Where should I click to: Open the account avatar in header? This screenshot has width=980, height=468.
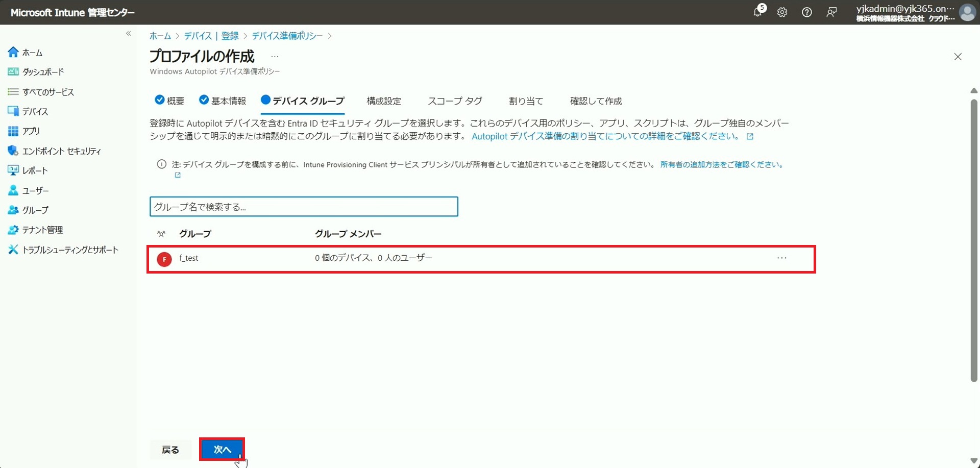tap(967, 12)
